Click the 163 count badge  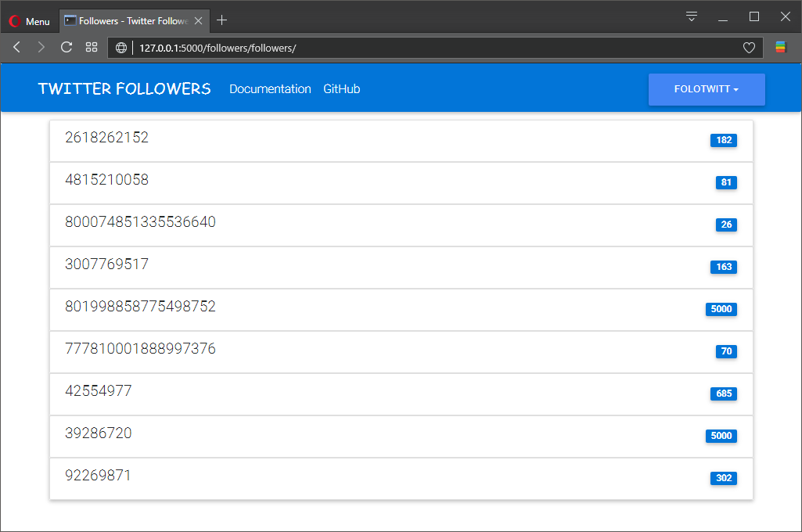pyautogui.click(x=724, y=267)
